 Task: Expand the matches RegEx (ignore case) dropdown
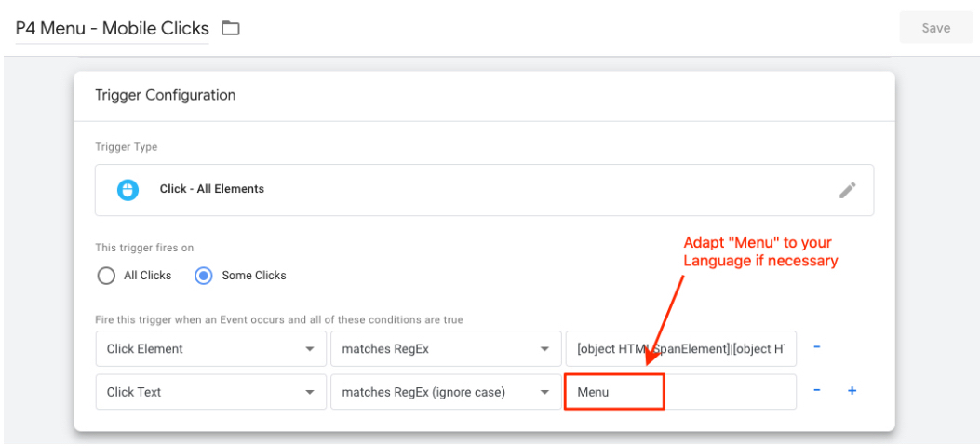(x=445, y=392)
